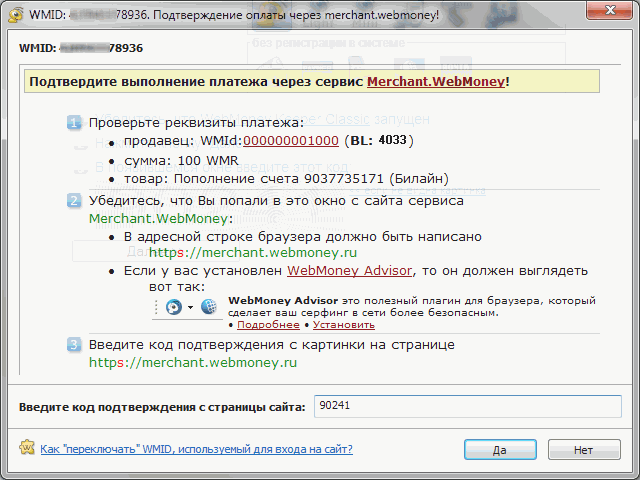Open seller WMId 000000001000 link
Screen dimensions: 640x480
click(291, 140)
